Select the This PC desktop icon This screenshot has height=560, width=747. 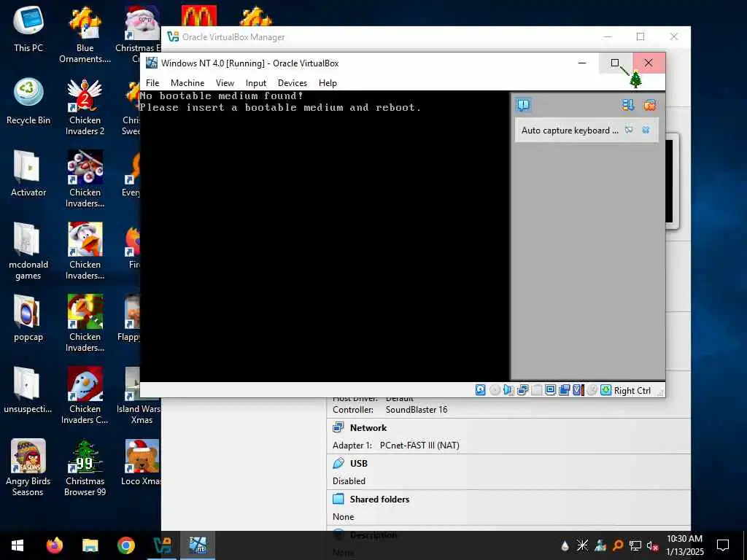coord(28,28)
